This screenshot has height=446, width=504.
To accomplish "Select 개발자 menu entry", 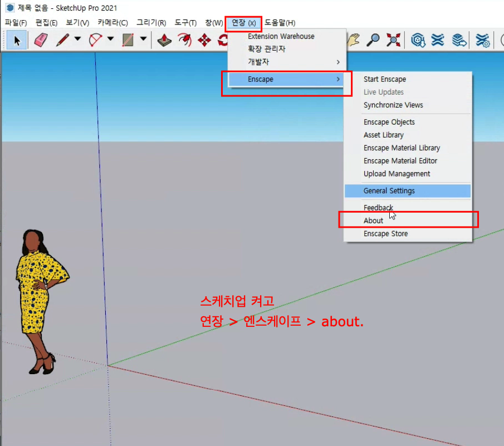I will (258, 62).
